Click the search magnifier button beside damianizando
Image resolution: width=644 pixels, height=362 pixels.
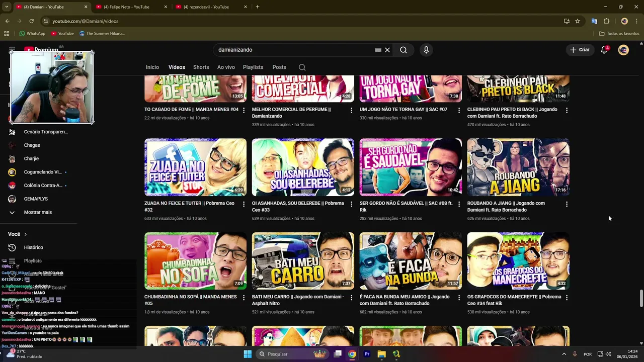[404, 50]
